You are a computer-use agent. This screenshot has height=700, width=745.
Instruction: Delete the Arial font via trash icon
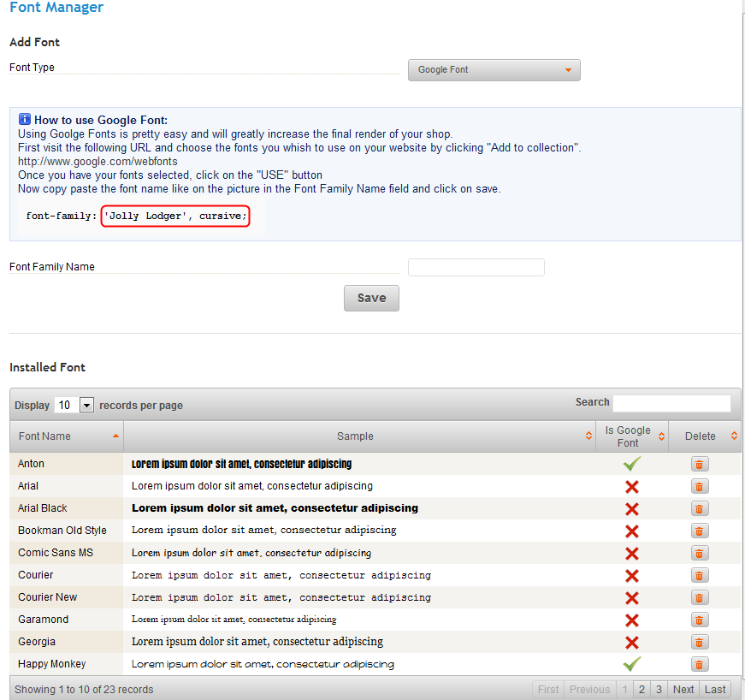coord(700,487)
